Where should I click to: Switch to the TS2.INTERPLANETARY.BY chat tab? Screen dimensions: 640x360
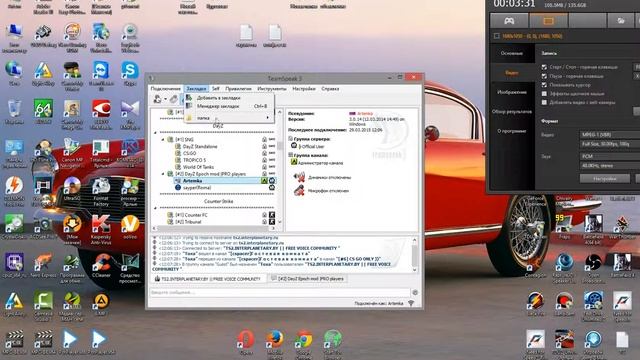point(207,279)
